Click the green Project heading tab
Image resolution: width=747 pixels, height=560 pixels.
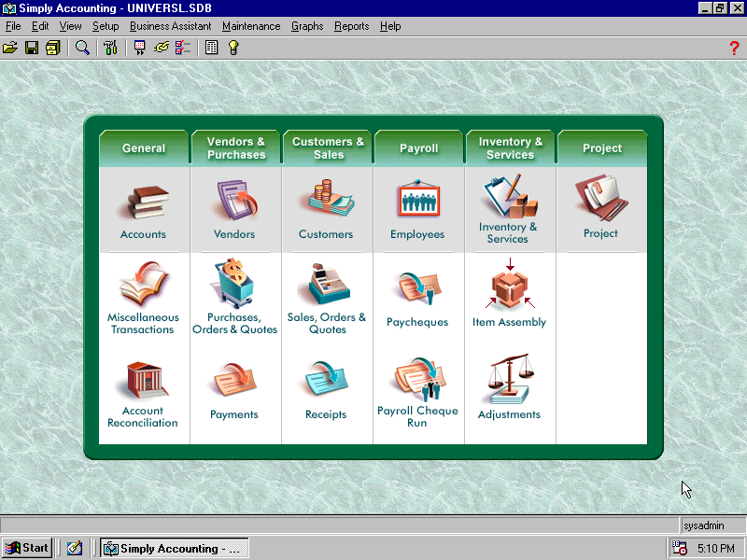pos(602,148)
